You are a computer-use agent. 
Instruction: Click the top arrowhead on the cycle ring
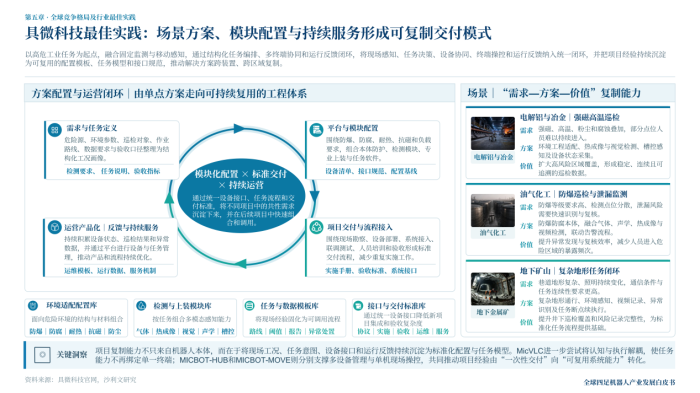pyautogui.click(x=239, y=129)
